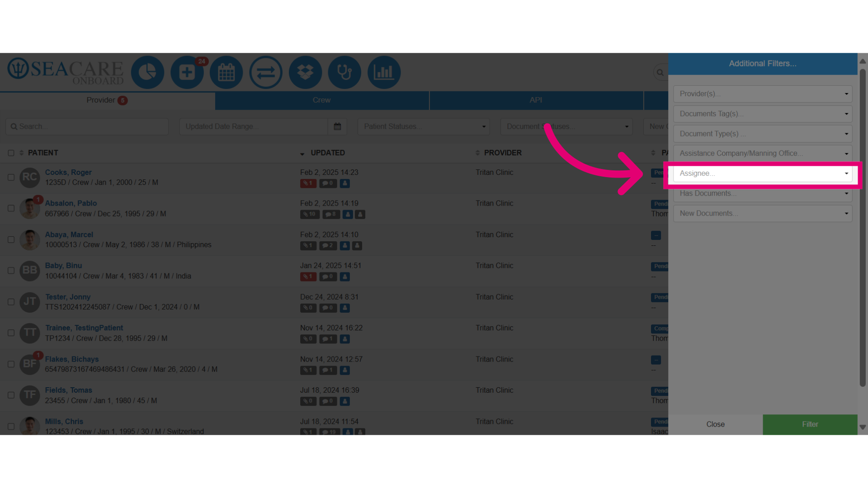Check the box for Absalon, Pablo
The width and height of the screenshot is (868, 488).
11,208
